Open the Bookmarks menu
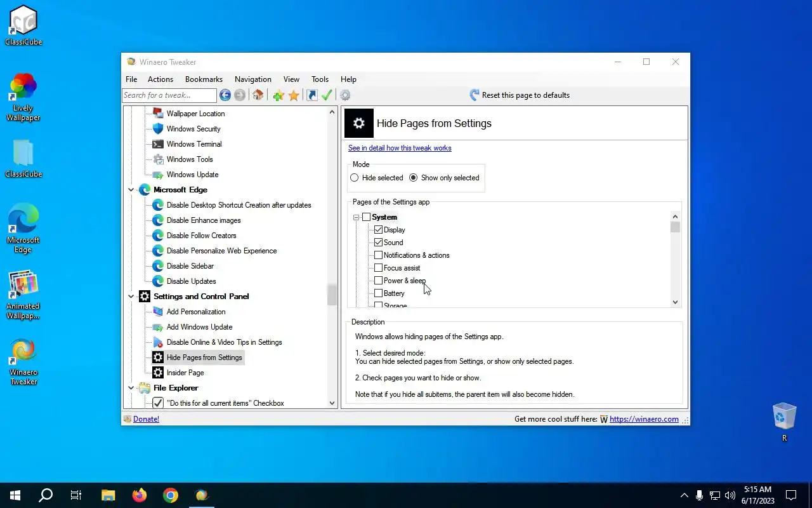This screenshot has height=508, width=812. click(x=204, y=79)
